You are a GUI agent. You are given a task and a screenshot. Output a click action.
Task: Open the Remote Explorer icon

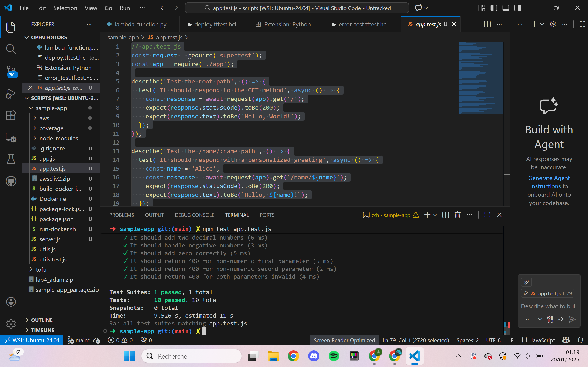click(11, 137)
